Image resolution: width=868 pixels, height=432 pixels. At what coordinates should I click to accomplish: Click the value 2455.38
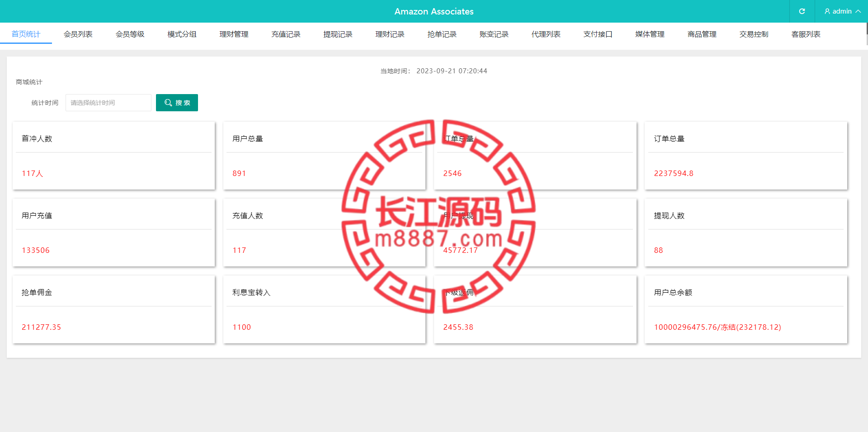click(458, 327)
